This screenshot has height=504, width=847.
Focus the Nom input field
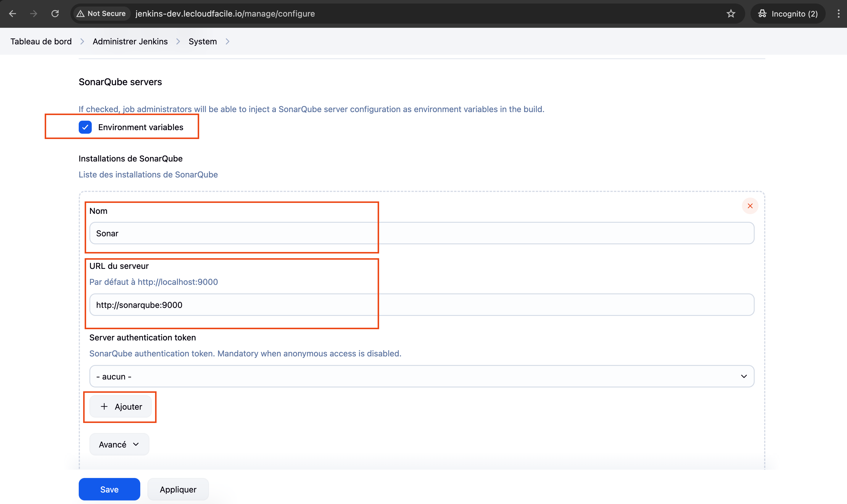tap(421, 233)
